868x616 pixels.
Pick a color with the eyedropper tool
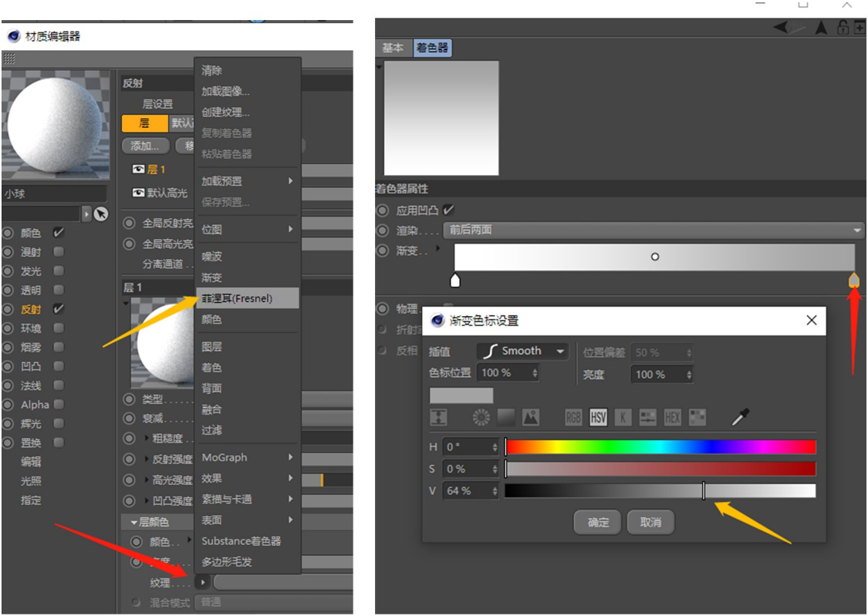pos(740,418)
